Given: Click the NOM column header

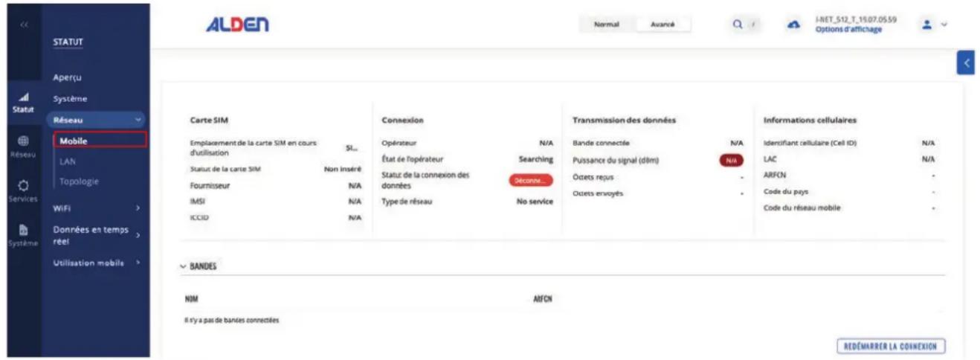Looking at the screenshot, I should pyautogui.click(x=191, y=300).
